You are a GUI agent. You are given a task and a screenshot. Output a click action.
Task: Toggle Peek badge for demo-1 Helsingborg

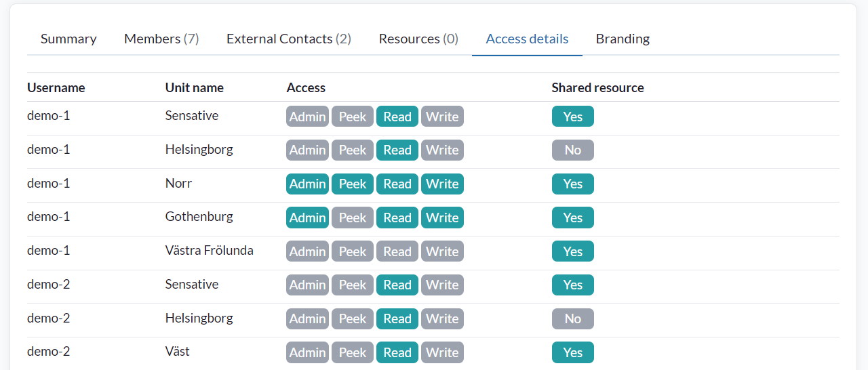pos(353,150)
